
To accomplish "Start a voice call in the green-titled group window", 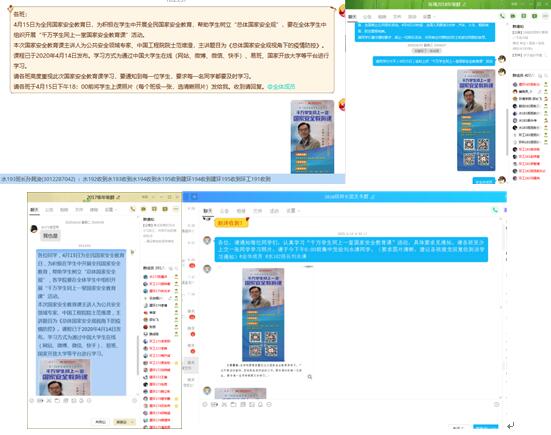I will 502,16.
